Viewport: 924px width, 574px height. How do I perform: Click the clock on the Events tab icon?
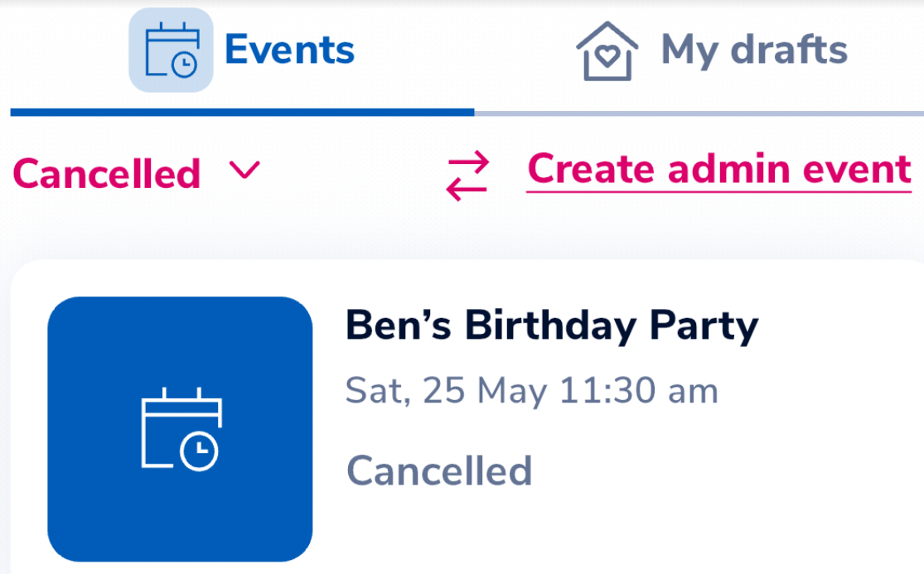click(x=186, y=64)
